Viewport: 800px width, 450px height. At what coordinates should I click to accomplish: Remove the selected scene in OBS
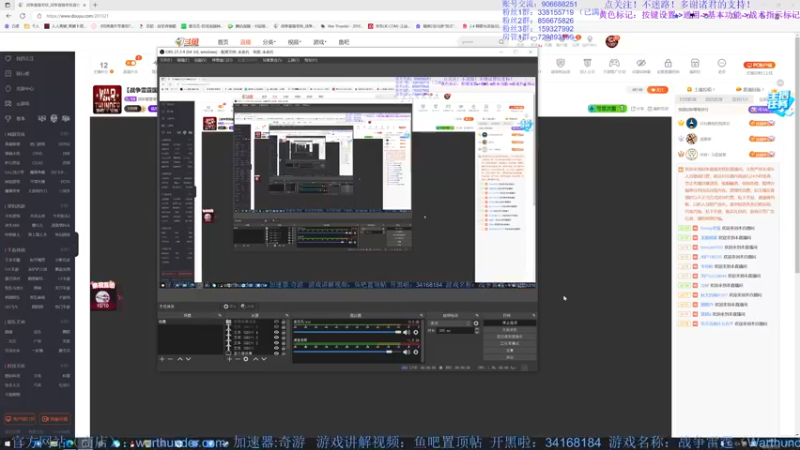point(170,359)
